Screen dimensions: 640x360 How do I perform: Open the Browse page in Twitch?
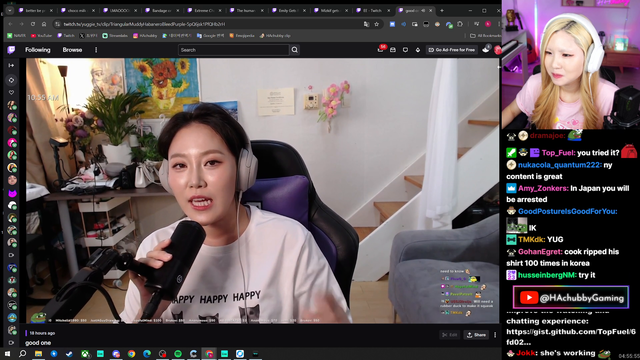[x=72, y=50]
